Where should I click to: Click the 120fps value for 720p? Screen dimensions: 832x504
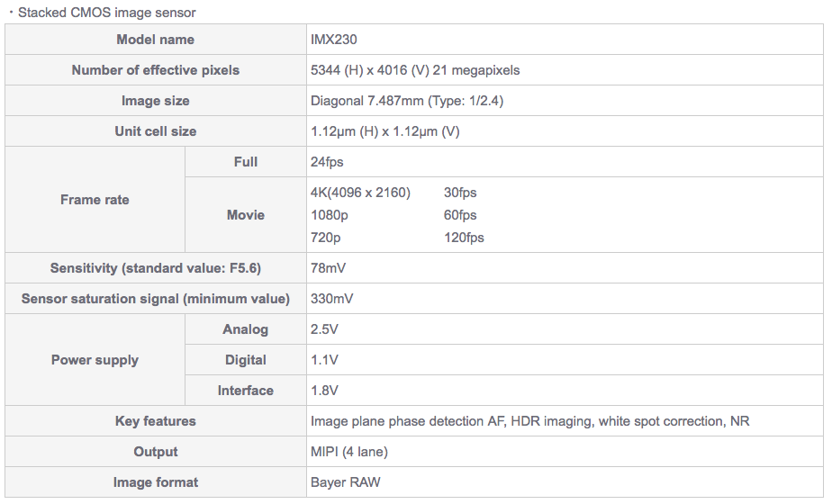(464, 237)
